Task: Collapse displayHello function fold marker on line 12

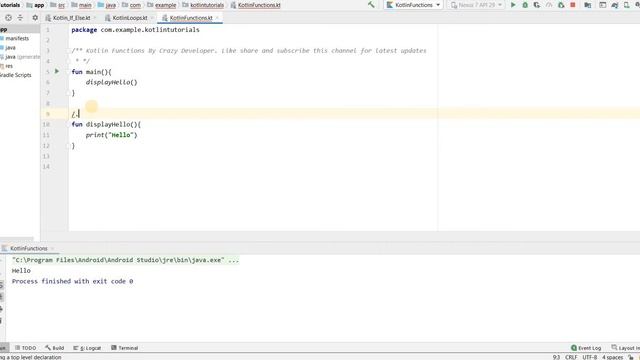Action: 69,145
